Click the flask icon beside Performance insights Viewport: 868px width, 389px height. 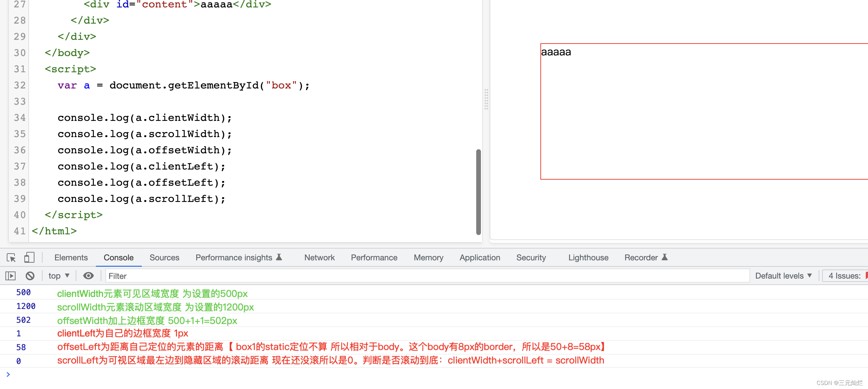[x=279, y=257]
